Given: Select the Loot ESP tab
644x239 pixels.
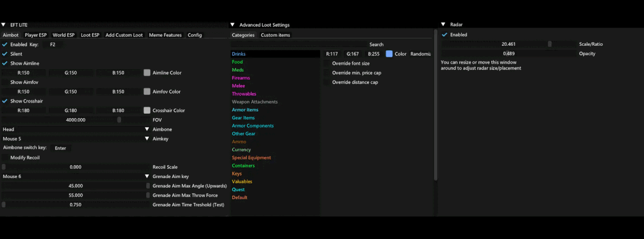Looking at the screenshot, I should [x=90, y=35].
